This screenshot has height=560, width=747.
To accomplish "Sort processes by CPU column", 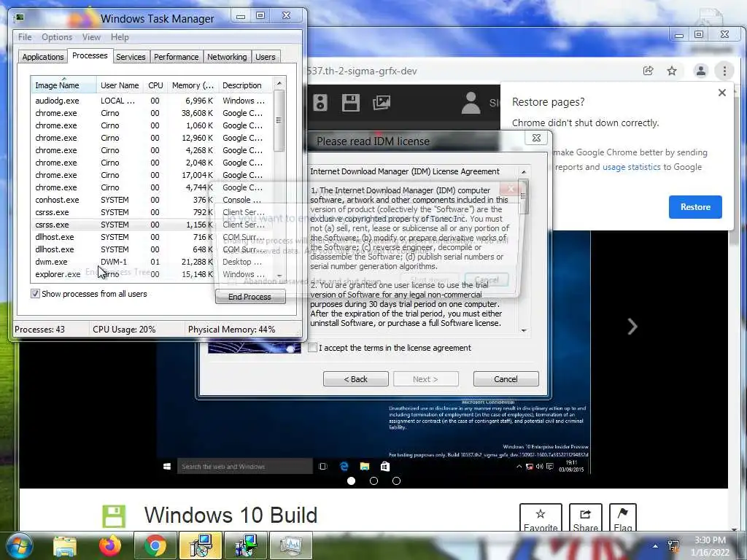I will tap(155, 85).
